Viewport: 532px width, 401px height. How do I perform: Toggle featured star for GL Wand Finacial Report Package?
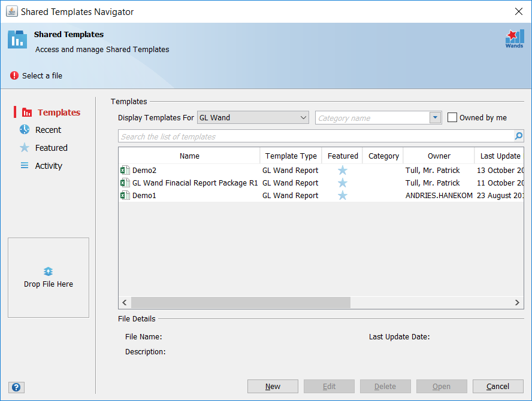(x=342, y=183)
